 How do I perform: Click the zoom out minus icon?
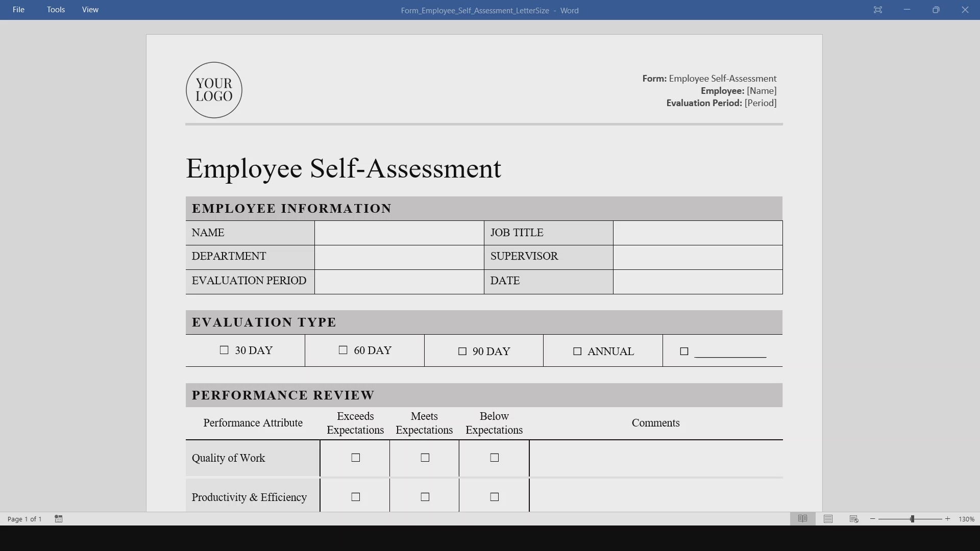[873, 519]
